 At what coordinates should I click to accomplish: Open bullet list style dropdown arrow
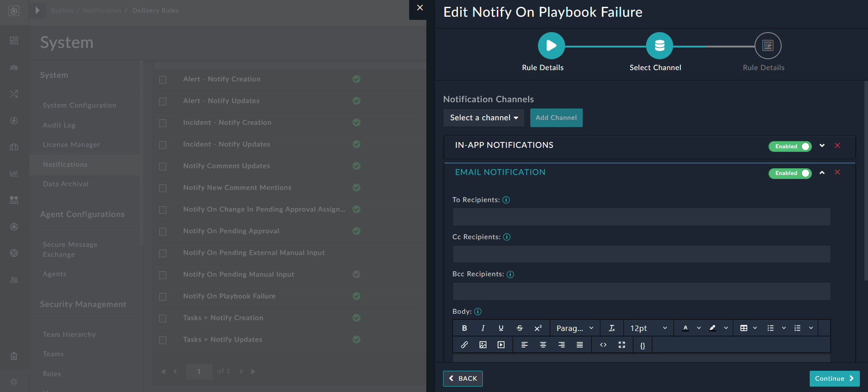(784, 328)
